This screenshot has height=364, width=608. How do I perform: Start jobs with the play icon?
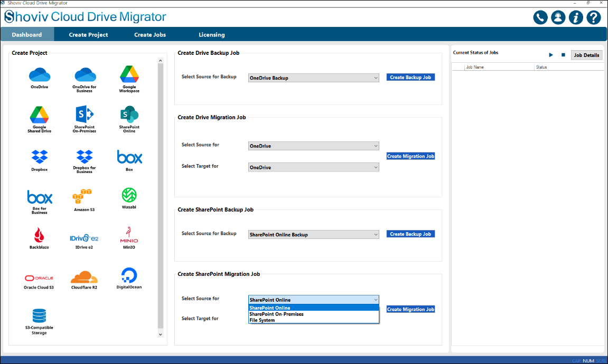coord(550,55)
